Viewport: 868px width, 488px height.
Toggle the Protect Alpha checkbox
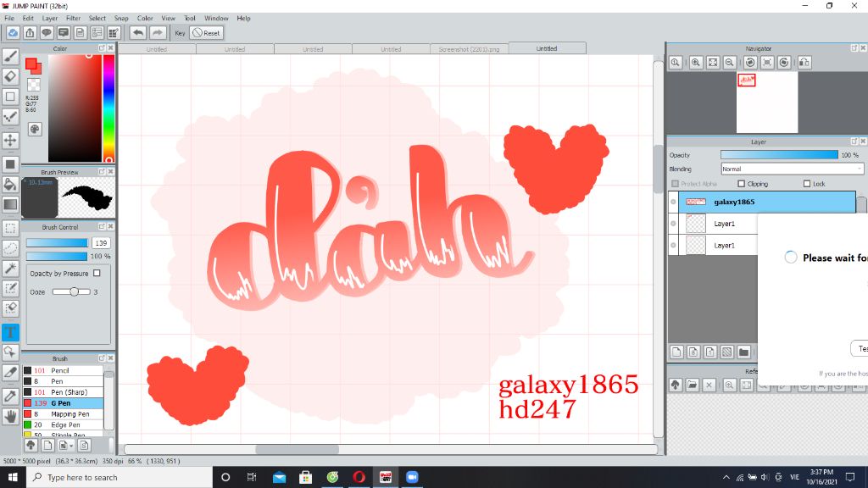pyautogui.click(x=675, y=184)
